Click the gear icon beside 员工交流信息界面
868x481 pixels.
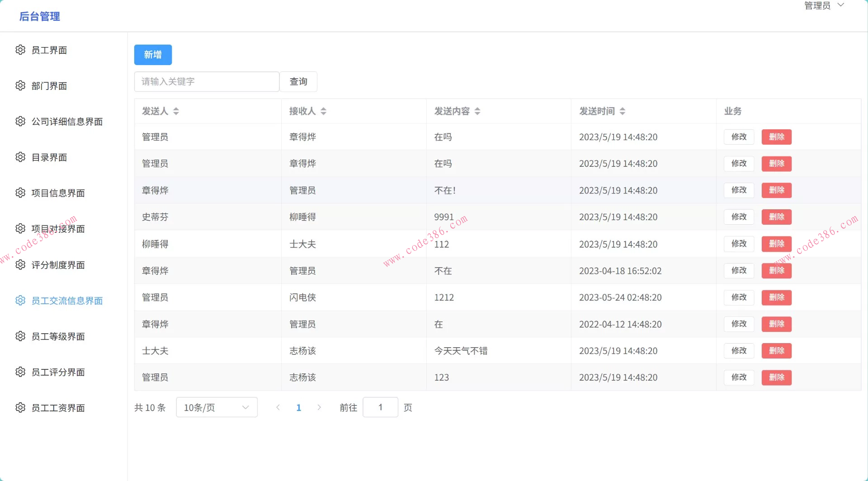[20, 300]
